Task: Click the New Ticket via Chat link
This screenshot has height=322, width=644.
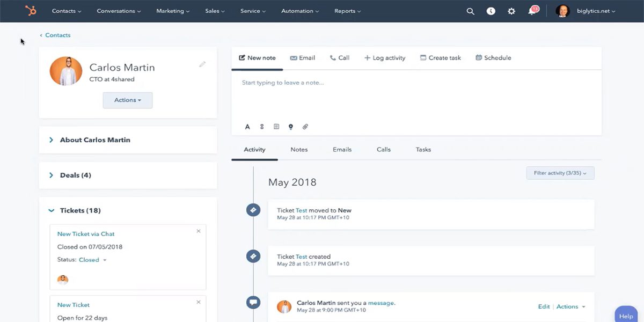Action: [x=85, y=233]
